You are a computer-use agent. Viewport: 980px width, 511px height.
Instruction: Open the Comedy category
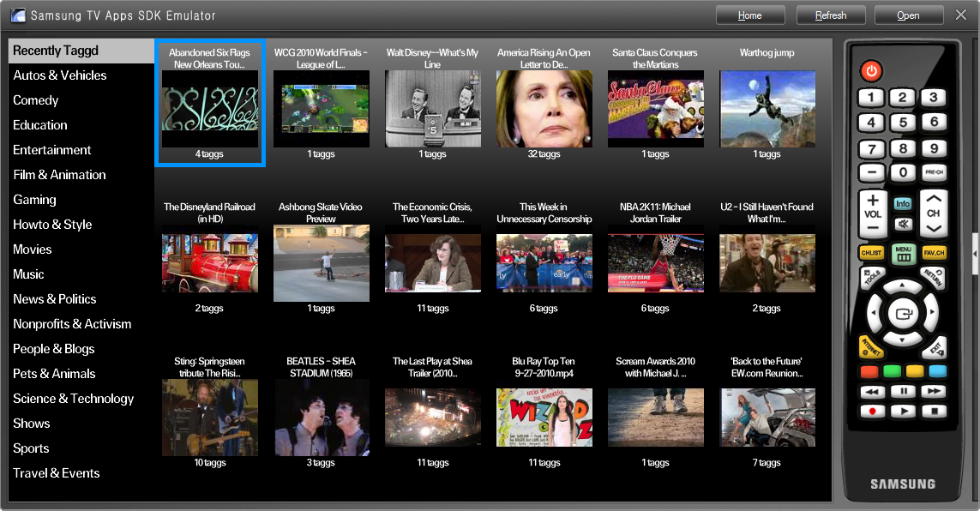pyautogui.click(x=36, y=100)
